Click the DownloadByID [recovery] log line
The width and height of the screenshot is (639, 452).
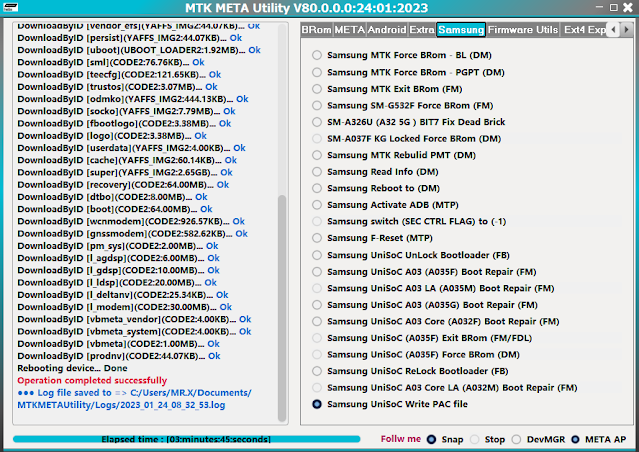click(x=123, y=185)
